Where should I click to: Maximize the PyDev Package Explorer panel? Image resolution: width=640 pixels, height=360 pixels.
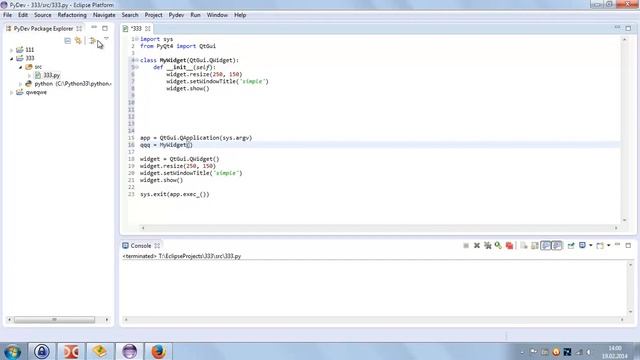[x=105, y=28]
